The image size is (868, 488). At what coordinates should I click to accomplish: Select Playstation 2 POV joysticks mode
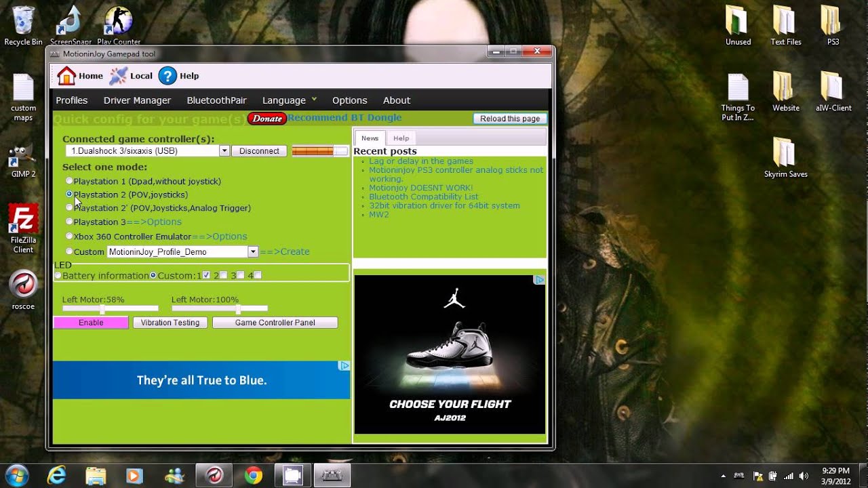click(69, 194)
